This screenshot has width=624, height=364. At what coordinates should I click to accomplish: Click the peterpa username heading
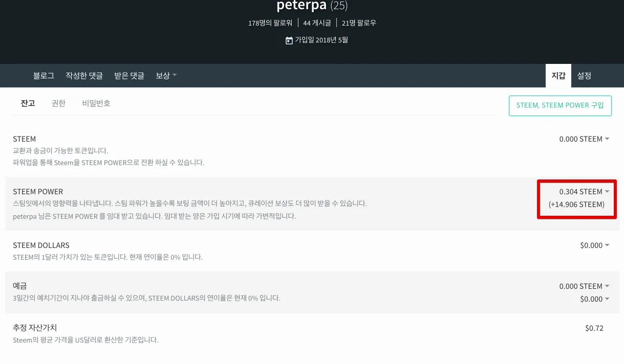pos(302,6)
